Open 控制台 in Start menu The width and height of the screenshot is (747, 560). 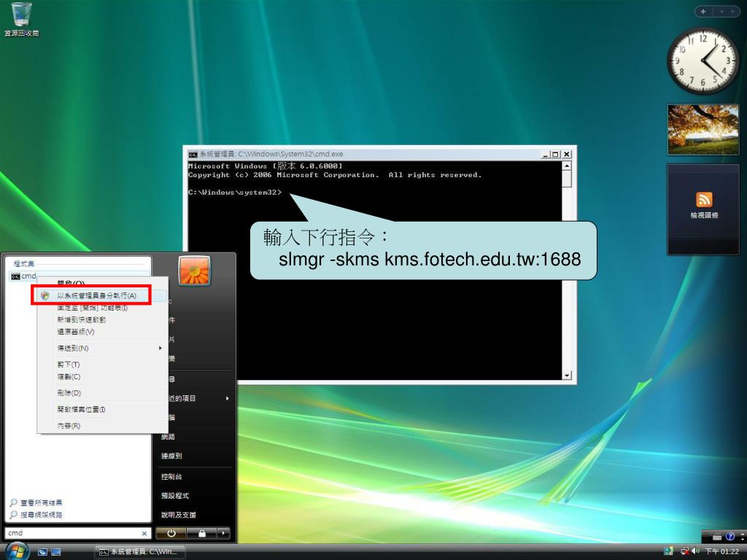click(171, 477)
